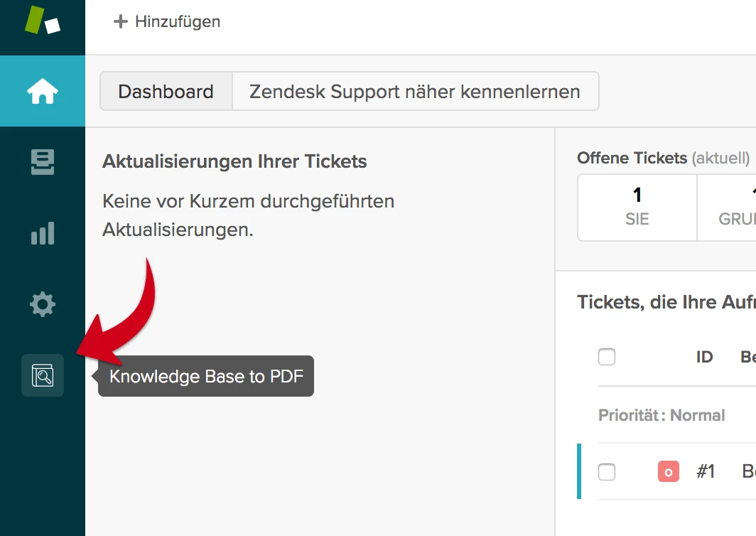Open the Views tickets icon in sidebar

[x=43, y=162]
